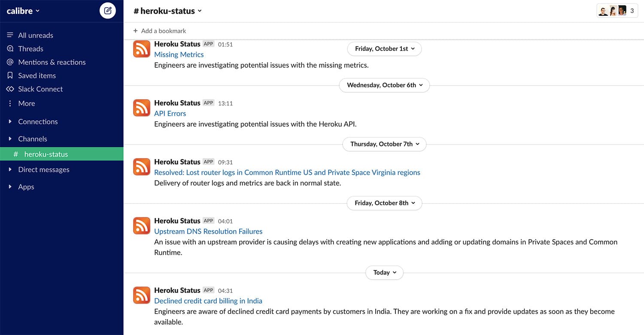Viewport: 644px width, 335px height.
Task: Open the calibre workspace menu
Action: (x=23, y=10)
